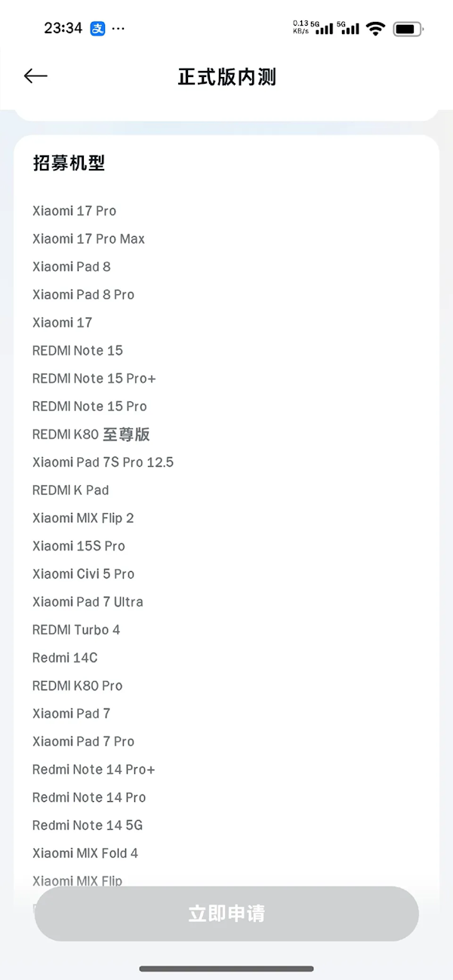Screen dimensions: 453x980
Task: Select REDMI Note 15 Pro+ model
Action: tap(94, 378)
